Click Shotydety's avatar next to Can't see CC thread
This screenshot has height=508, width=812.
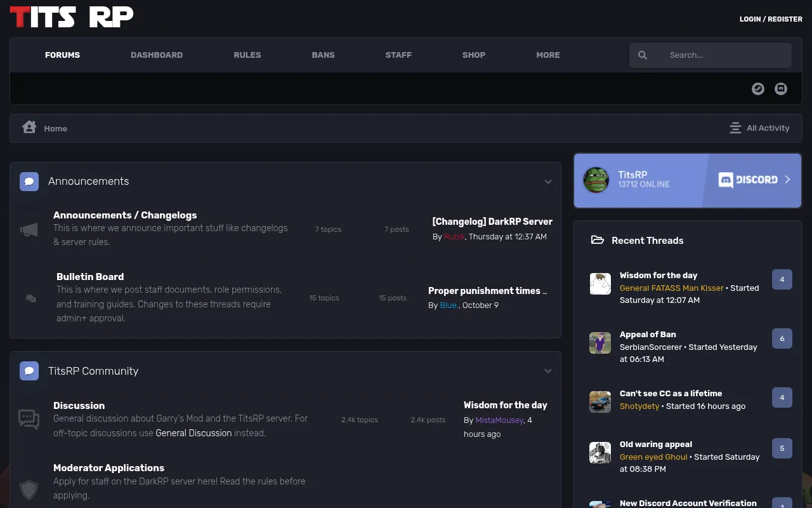pos(600,402)
